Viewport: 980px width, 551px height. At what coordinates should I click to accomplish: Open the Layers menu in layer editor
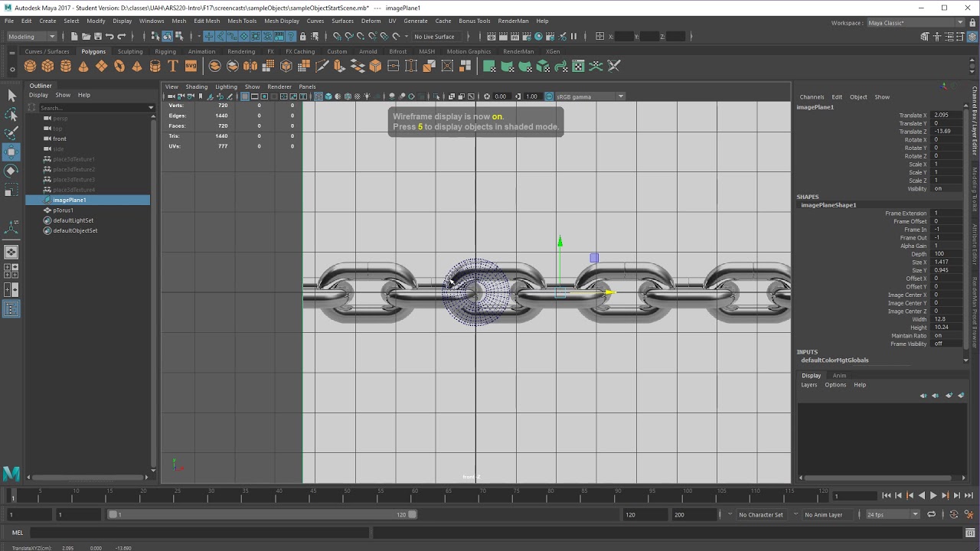tap(809, 385)
